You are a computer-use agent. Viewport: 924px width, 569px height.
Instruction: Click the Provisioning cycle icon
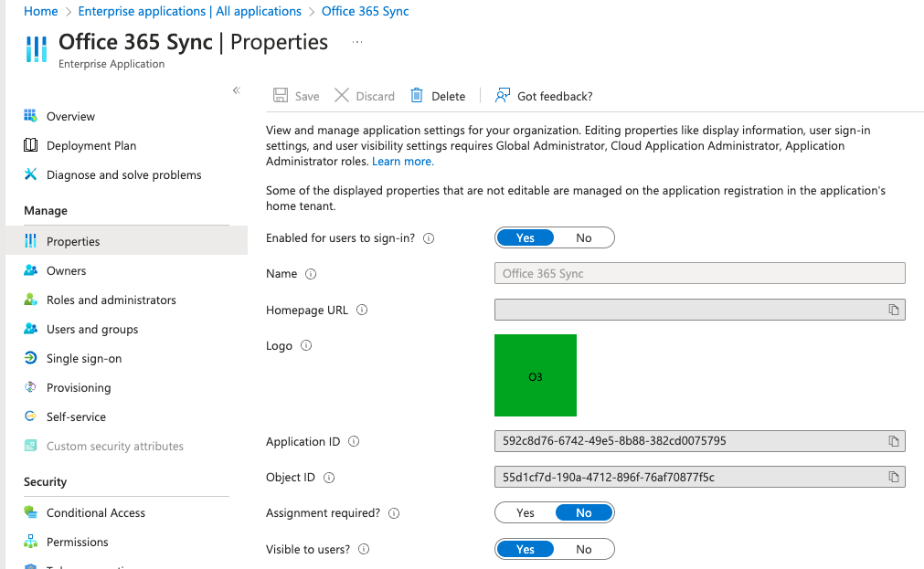coord(31,387)
